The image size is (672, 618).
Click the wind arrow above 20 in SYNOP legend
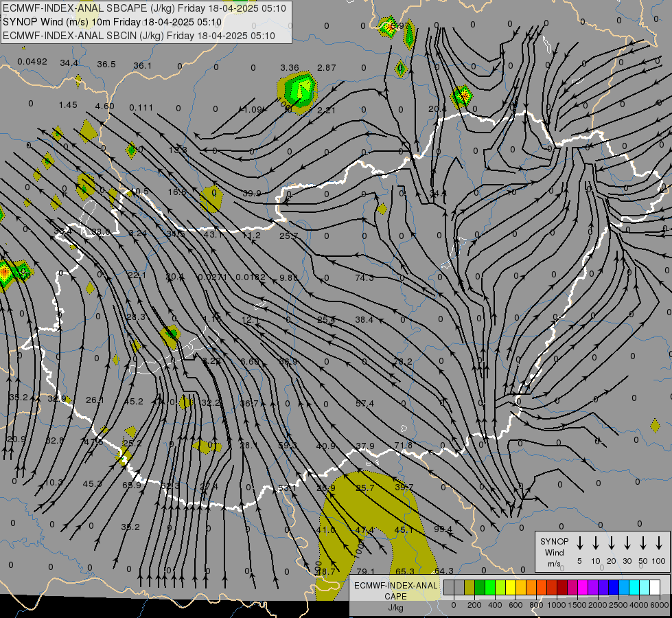[x=611, y=543]
